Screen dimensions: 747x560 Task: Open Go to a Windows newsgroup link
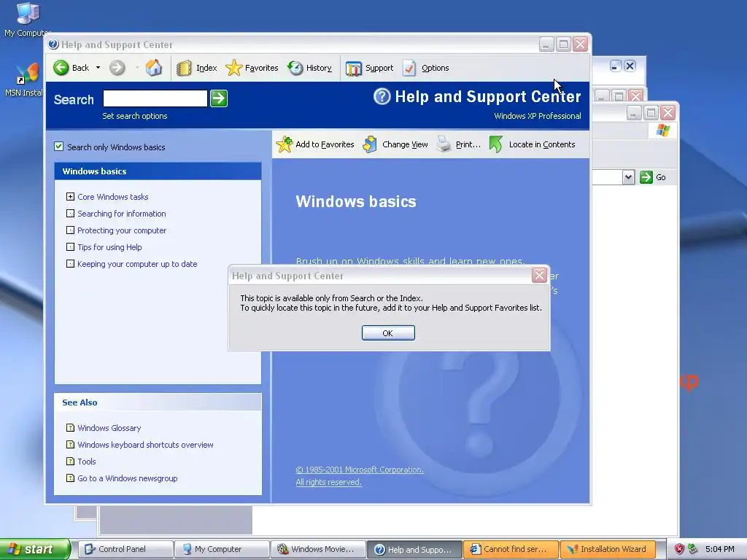click(127, 478)
